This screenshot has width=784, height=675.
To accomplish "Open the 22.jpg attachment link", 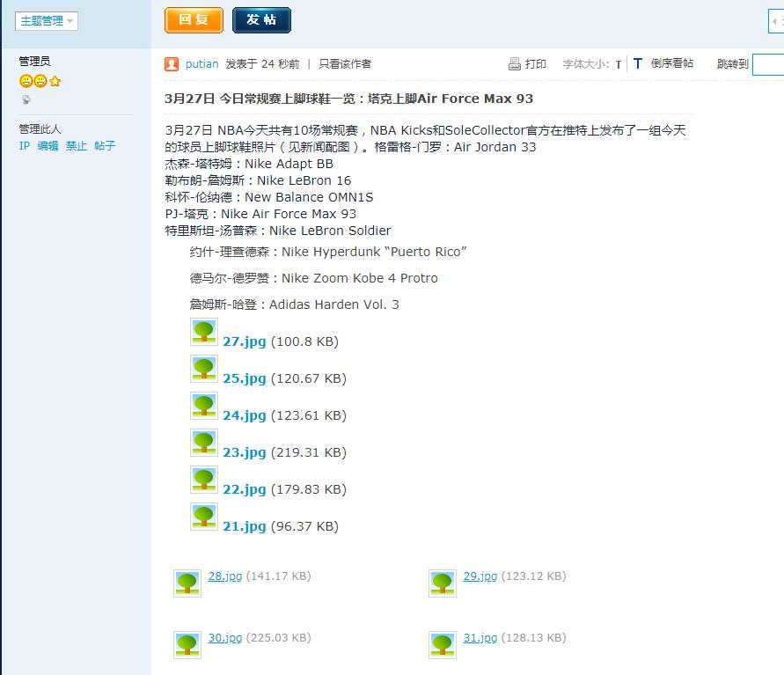I will coord(245,489).
